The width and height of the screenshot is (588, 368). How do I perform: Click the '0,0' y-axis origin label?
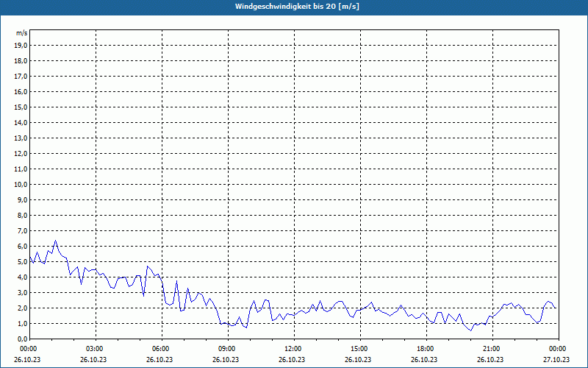click(x=22, y=339)
